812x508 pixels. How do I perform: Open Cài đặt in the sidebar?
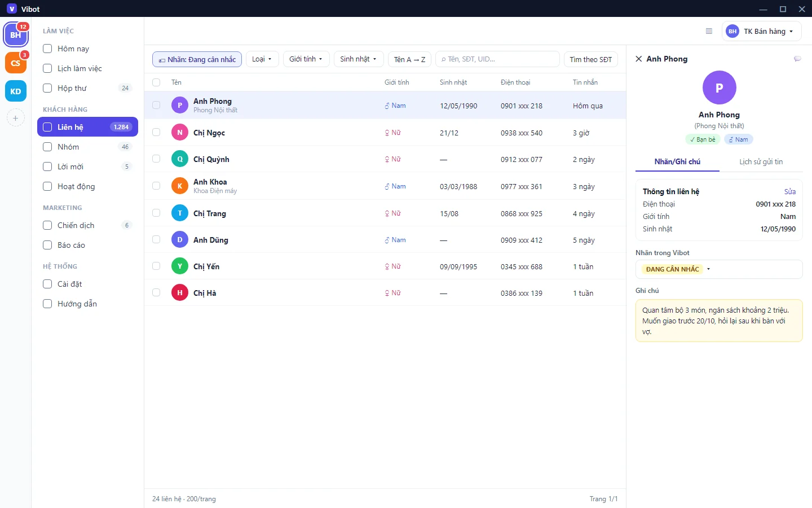pyautogui.click(x=87, y=284)
